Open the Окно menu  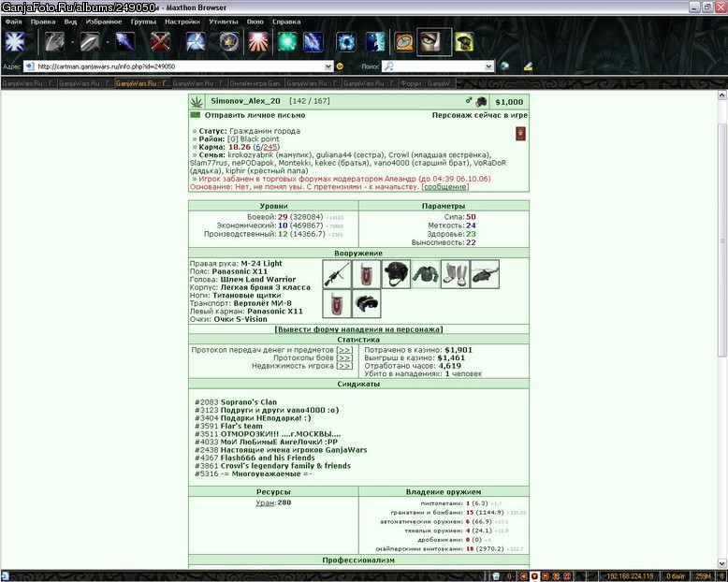[255, 22]
